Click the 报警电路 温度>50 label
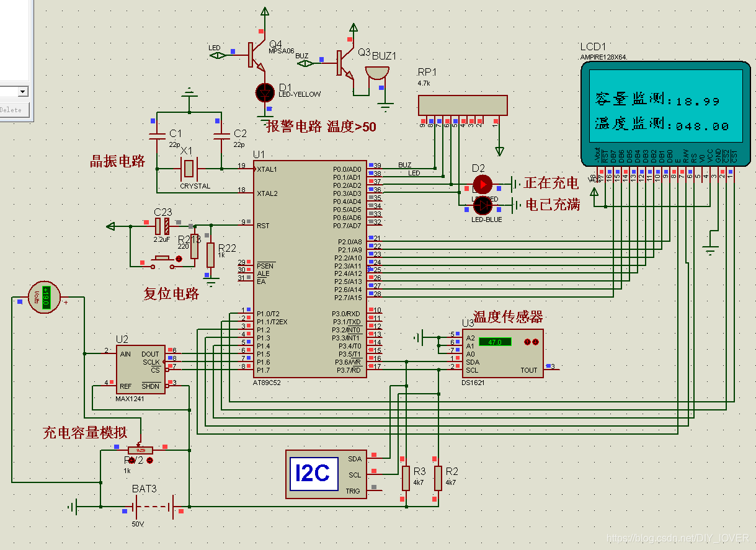Image resolution: width=756 pixels, height=550 pixels. (x=321, y=126)
